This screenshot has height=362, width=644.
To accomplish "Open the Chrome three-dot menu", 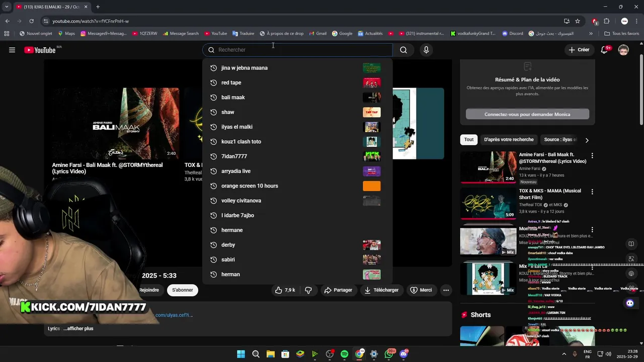I will [637, 21].
